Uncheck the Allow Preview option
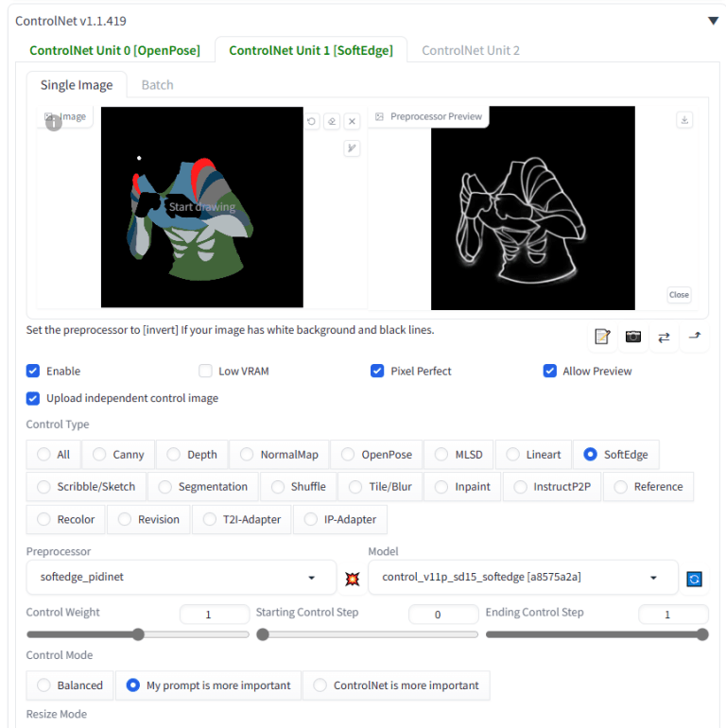The image size is (726, 728). (x=549, y=372)
